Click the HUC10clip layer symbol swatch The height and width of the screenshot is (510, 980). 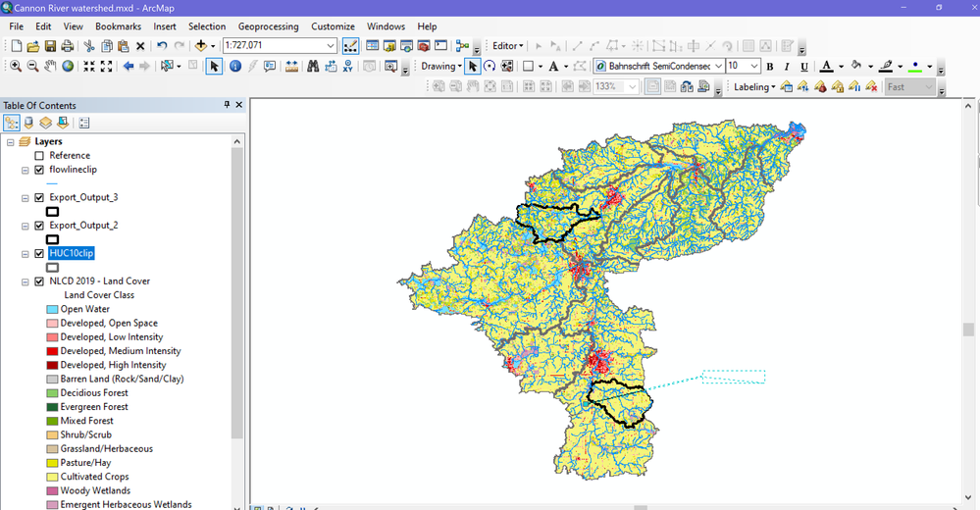(x=52, y=267)
